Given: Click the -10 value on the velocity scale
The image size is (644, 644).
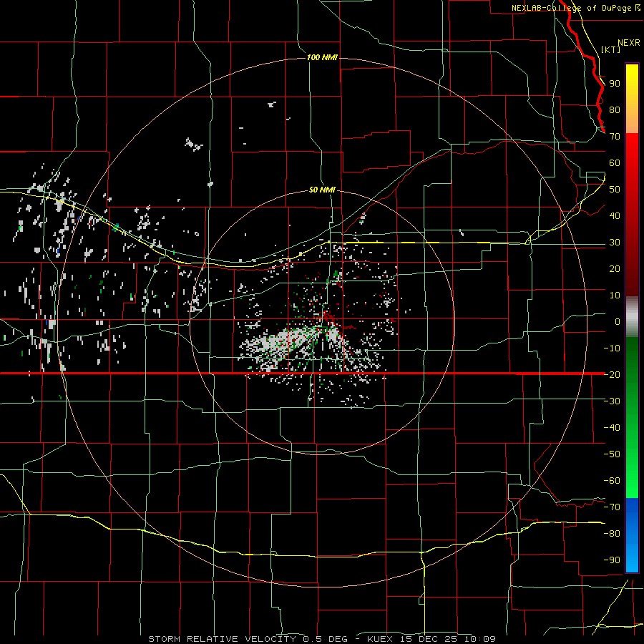Looking at the screenshot, I should coord(612,348).
